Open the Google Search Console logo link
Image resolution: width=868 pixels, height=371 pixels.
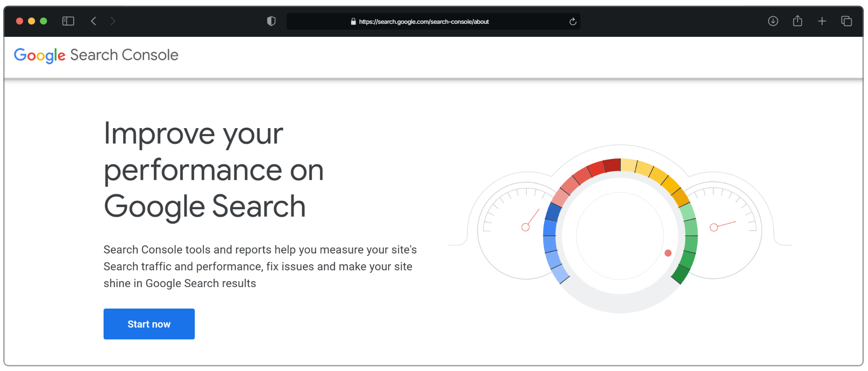tap(96, 55)
